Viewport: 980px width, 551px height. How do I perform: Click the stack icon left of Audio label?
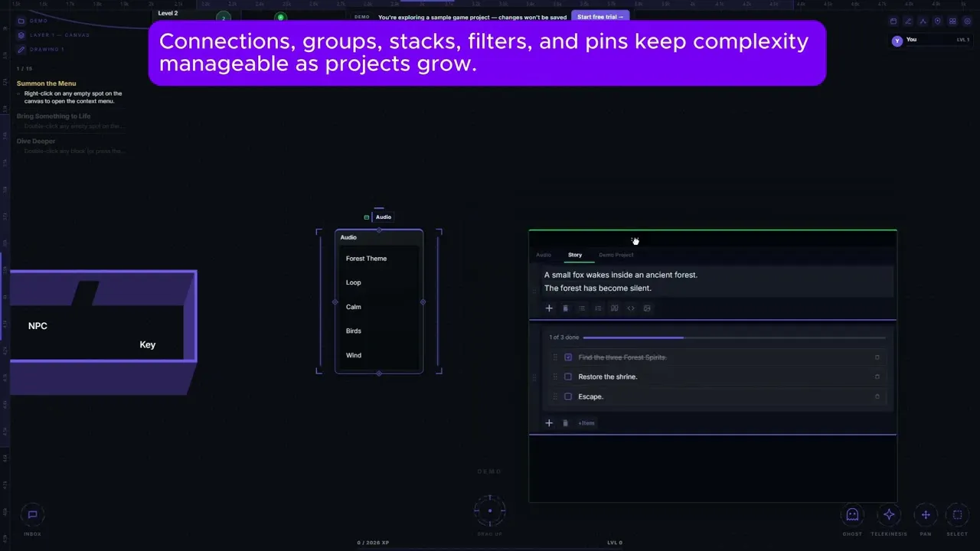[x=367, y=217]
